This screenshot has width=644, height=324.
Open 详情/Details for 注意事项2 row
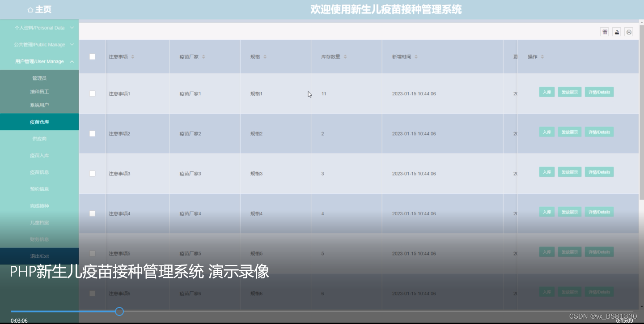pos(599,132)
